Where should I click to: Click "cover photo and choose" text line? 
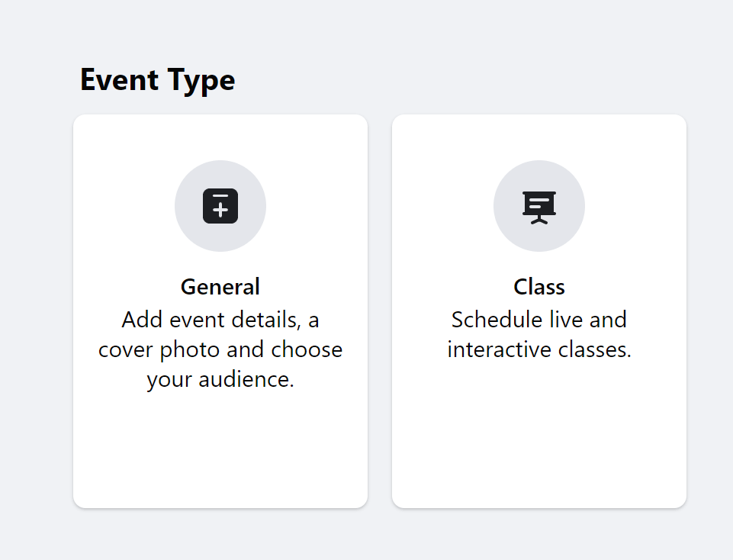coord(220,349)
